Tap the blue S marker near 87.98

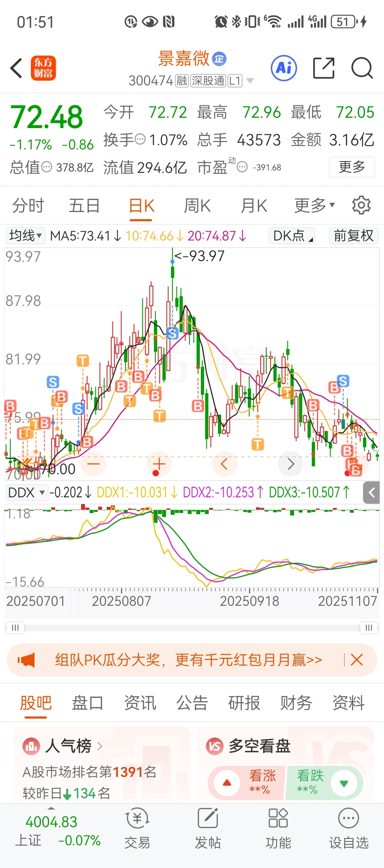click(172, 333)
